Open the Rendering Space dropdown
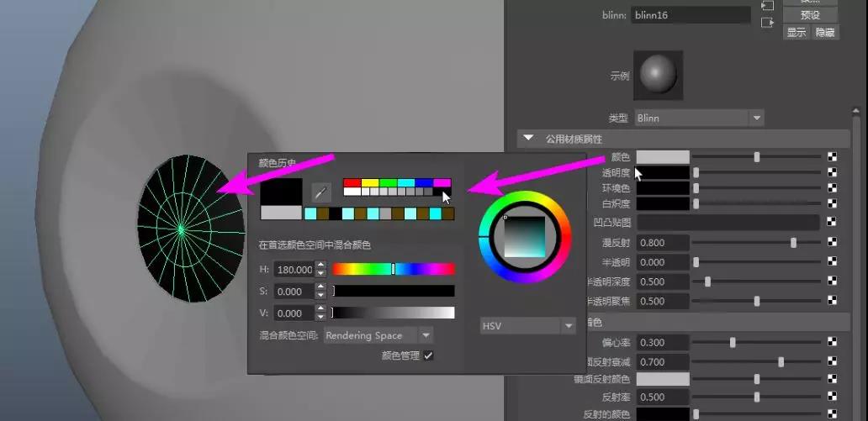Viewport: 868px width, 421px height. tap(378, 335)
